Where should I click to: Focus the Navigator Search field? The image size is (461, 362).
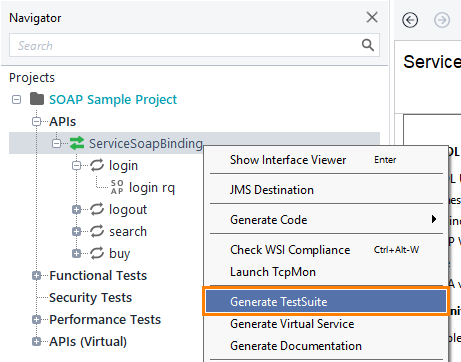click(x=194, y=45)
